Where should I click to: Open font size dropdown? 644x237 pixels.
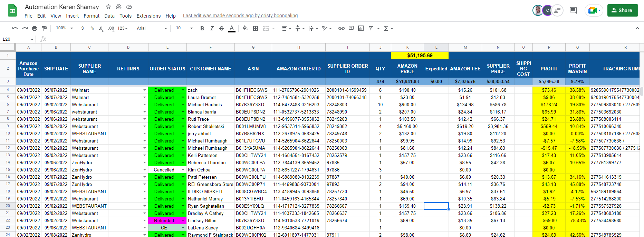pyautogui.click(x=184, y=28)
